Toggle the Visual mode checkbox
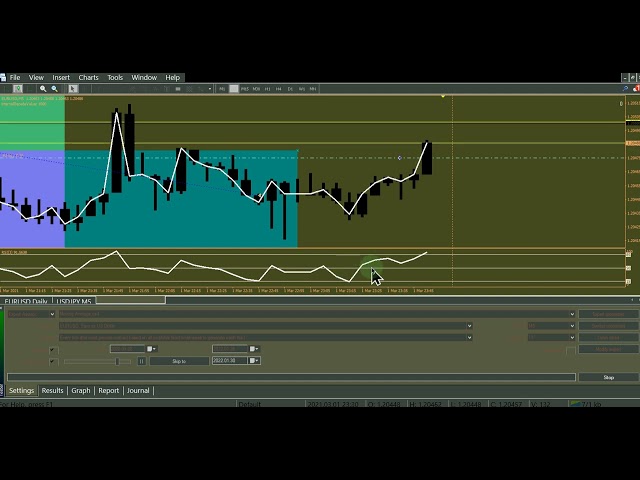640x480 pixels. pyautogui.click(x=52, y=361)
